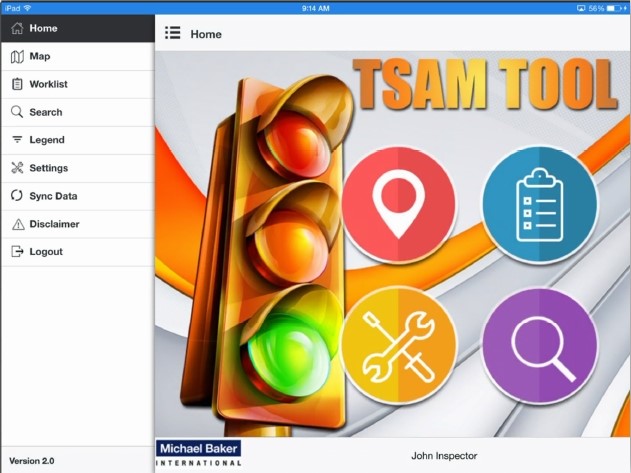This screenshot has width=631, height=473.
Task: Click the Michael Baker International logo
Action: 198,454
